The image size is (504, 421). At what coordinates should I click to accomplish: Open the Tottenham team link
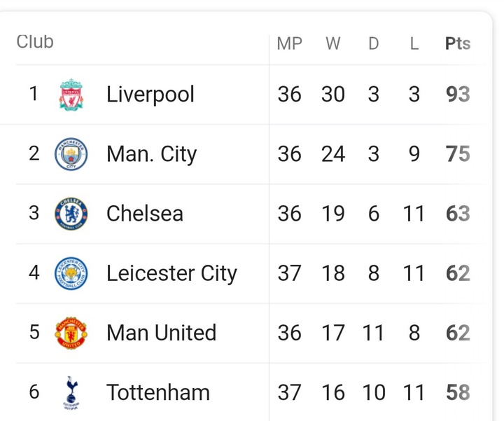tap(158, 392)
